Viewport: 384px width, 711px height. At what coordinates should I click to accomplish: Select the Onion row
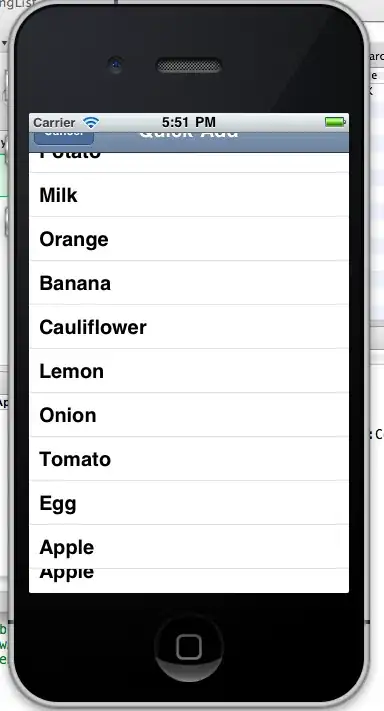tap(189, 414)
